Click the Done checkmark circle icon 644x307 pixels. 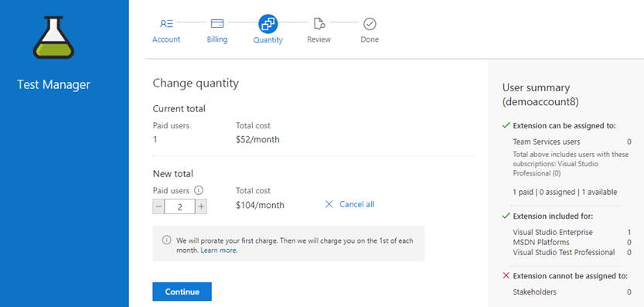(370, 24)
